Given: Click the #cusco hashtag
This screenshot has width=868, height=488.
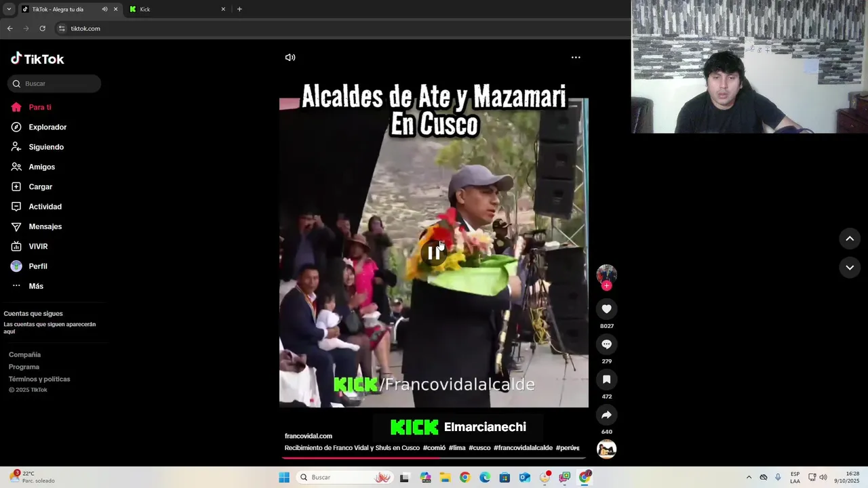Looking at the screenshot, I should [x=479, y=448].
